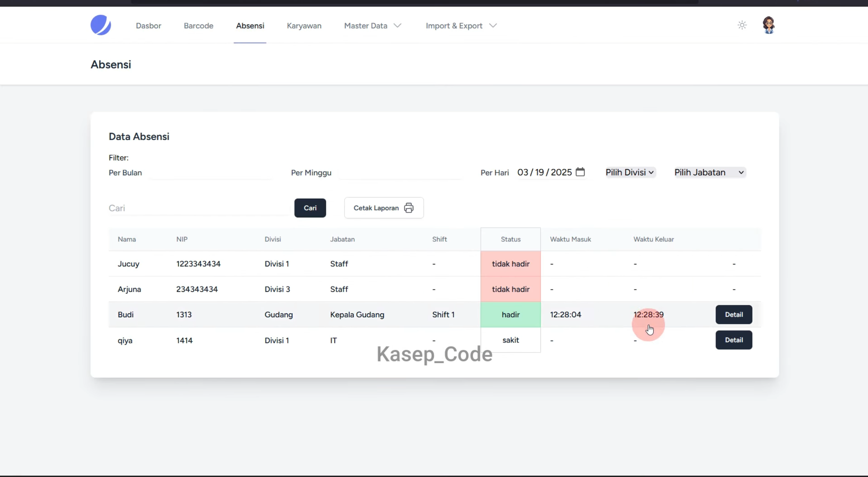868x477 pixels.
Task: Click Arjuna's tidak hadir status cell
Action: point(511,289)
